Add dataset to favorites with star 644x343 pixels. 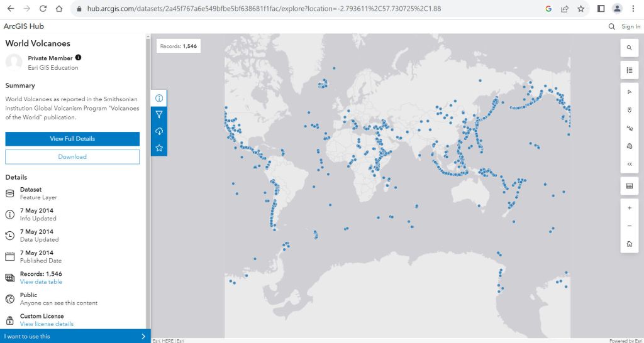point(159,148)
